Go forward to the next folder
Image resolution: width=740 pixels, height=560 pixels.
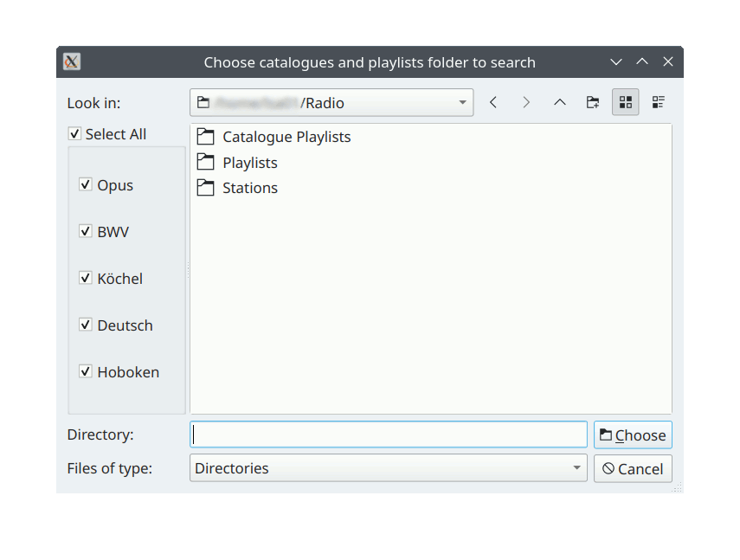coord(526,102)
